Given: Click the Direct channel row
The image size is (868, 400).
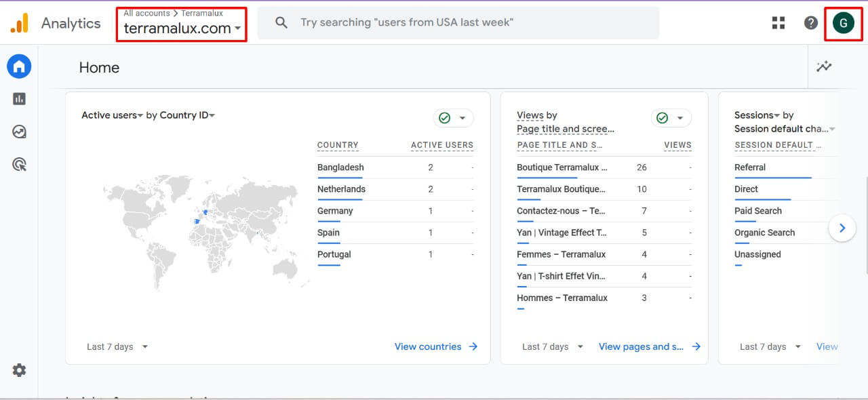Looking at the screenshot, I should pos(787,189).
